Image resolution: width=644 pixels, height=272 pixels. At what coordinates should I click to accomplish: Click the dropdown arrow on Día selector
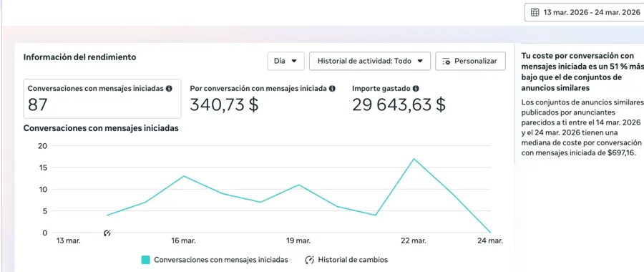coord(294,62)
